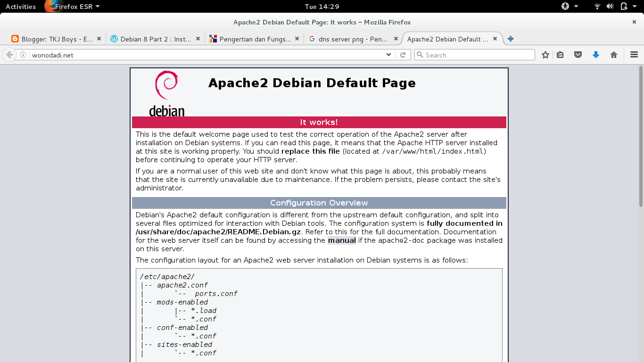Viewport: 644px width, 362px height.
Task: Click the battery status icon
Action: point(623,7)
